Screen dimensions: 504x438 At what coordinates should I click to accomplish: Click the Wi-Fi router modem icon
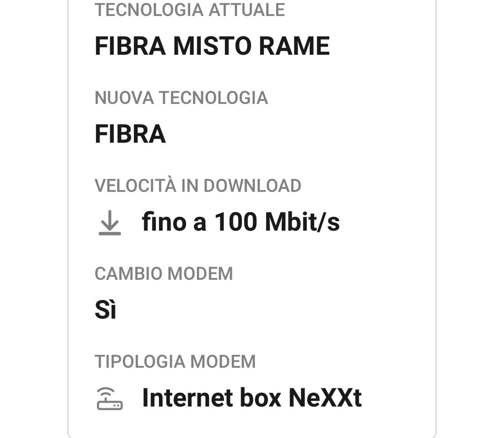coord(109,399)
